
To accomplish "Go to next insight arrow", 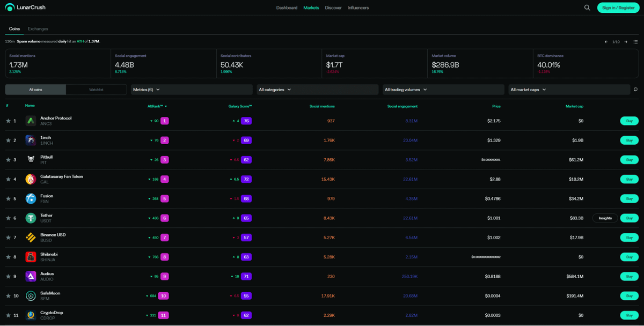I will pyautogui.click(x=626, y=42).
